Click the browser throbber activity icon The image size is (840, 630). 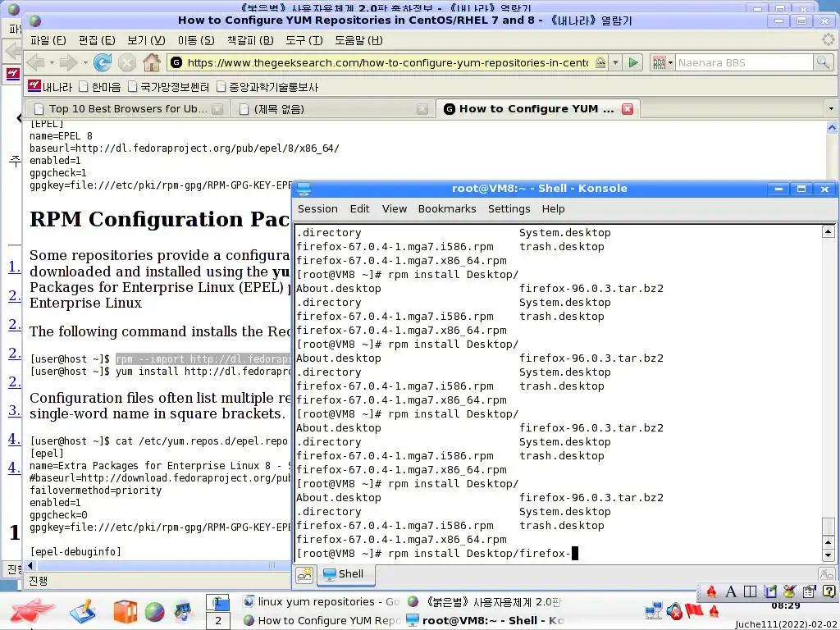point(829,39)
